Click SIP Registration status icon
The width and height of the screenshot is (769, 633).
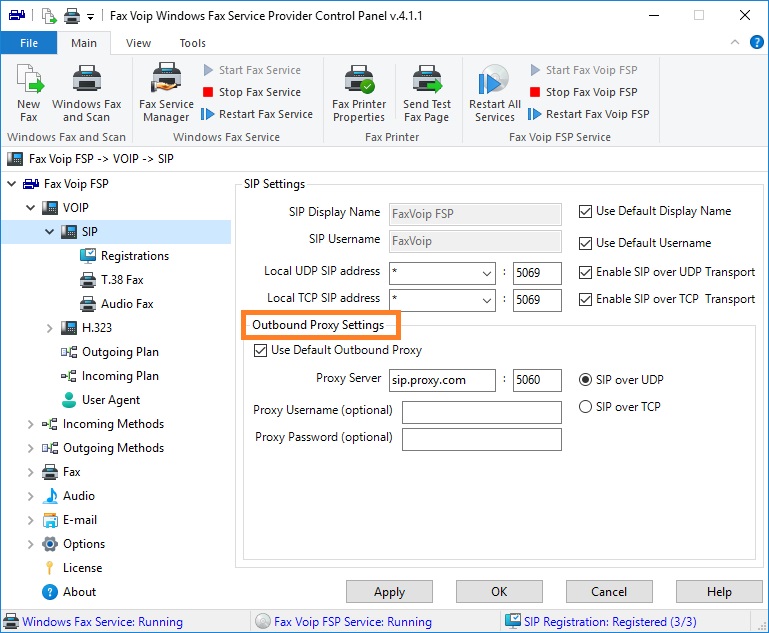(513, 621)
